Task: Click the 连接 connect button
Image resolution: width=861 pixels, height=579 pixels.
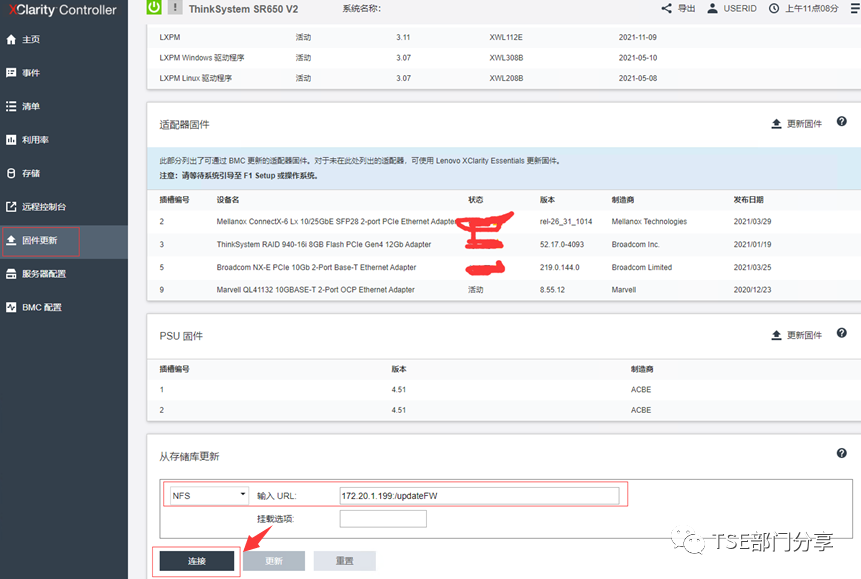Action: (x=197, y=561)
